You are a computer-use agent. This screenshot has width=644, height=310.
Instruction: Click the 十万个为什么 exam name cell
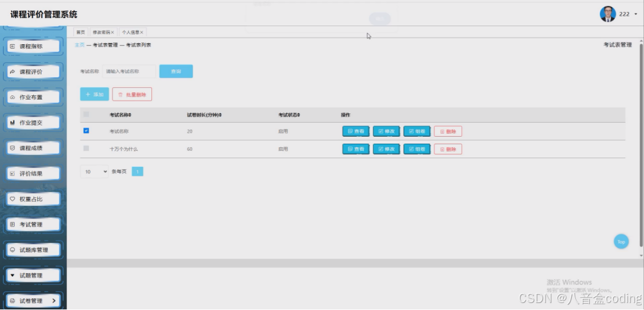click(123, 149)
